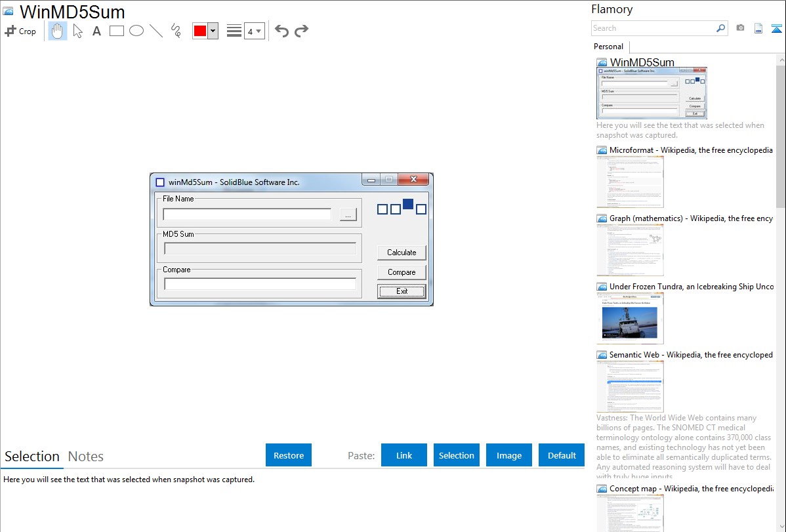Click the Compare input field in winMd5Sum

260,284
